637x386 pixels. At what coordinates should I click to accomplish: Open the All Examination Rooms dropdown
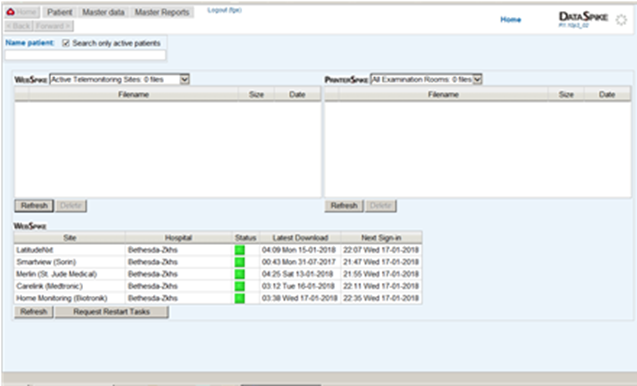426,79
